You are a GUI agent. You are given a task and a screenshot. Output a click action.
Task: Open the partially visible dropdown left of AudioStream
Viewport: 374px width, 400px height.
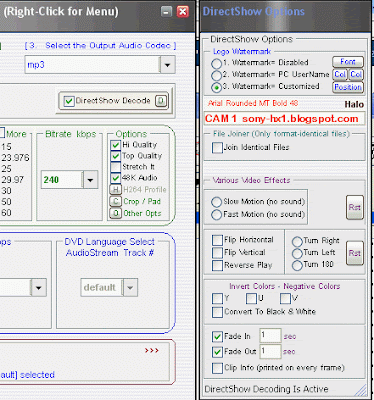pyautogui.click(x=39, y=287)
